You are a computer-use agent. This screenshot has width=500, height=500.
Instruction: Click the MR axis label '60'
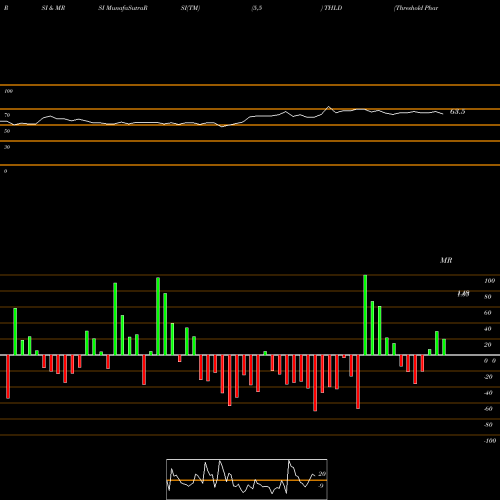tap(488, 313)
